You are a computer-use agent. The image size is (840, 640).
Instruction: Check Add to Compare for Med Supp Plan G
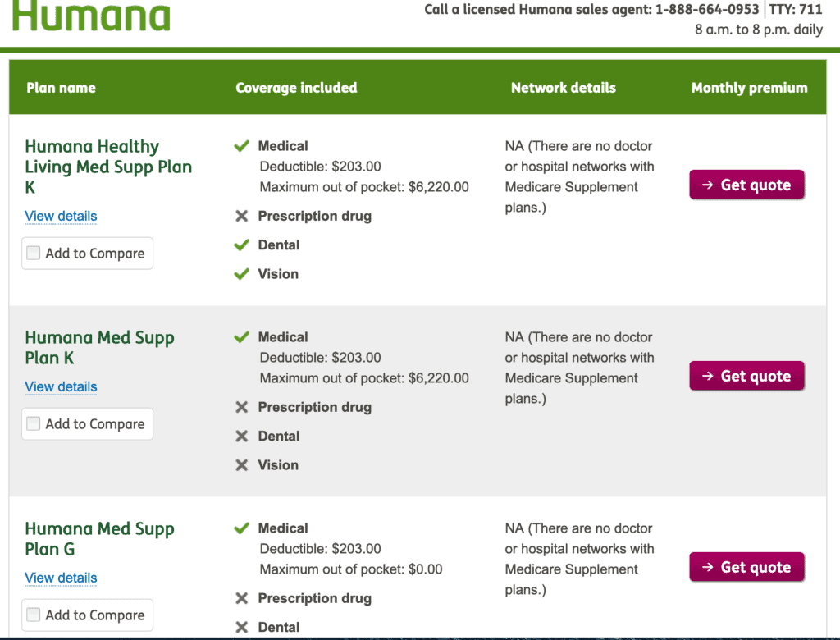[x=34, y=615]
